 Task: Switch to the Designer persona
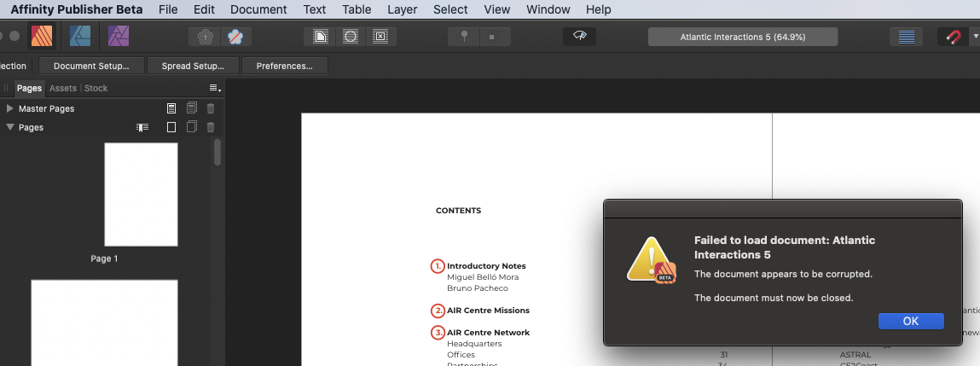(x=80, y=37)
